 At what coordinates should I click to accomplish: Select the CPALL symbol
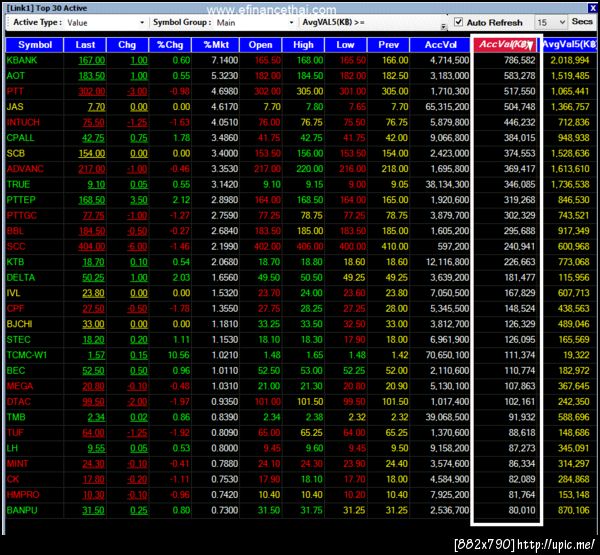coord(20,138)
